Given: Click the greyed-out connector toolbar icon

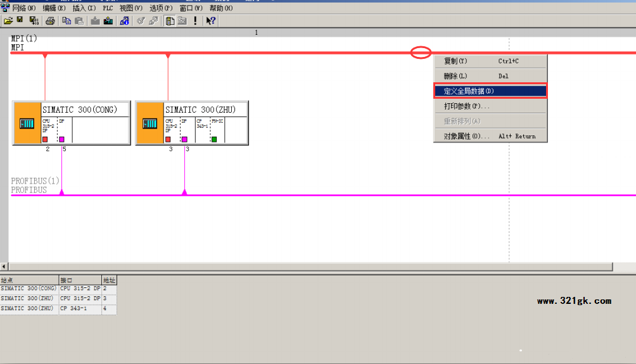Looking at the screenshot, I should coord(153,21).
